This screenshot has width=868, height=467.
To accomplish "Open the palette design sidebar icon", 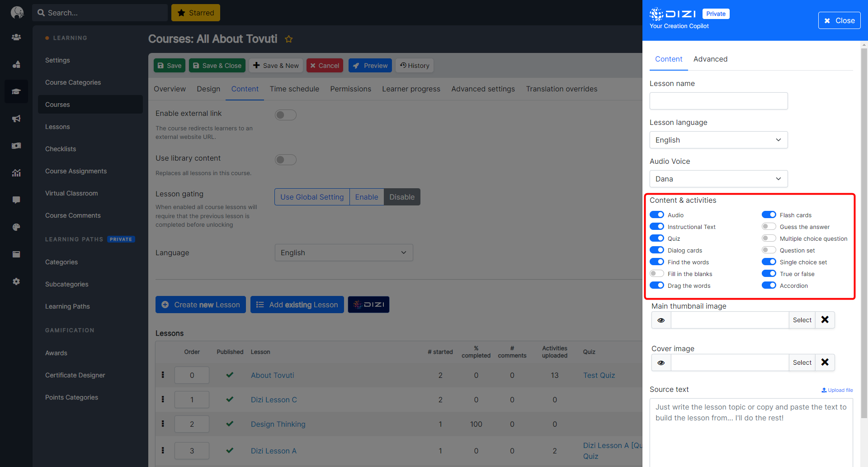I will click(16, 227).
